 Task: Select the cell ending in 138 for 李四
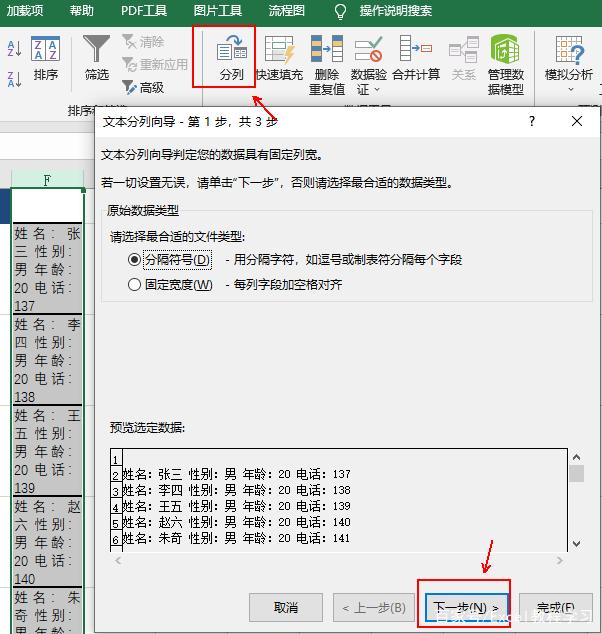[x=47, y=360]
